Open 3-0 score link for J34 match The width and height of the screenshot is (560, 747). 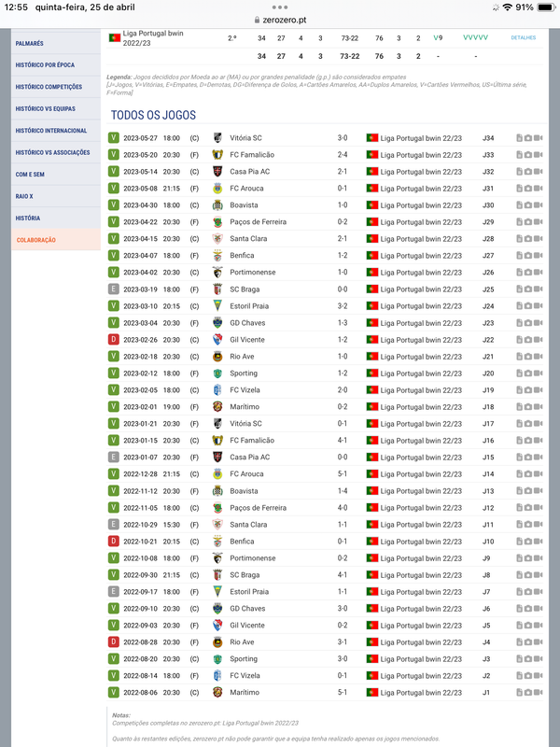343,138
